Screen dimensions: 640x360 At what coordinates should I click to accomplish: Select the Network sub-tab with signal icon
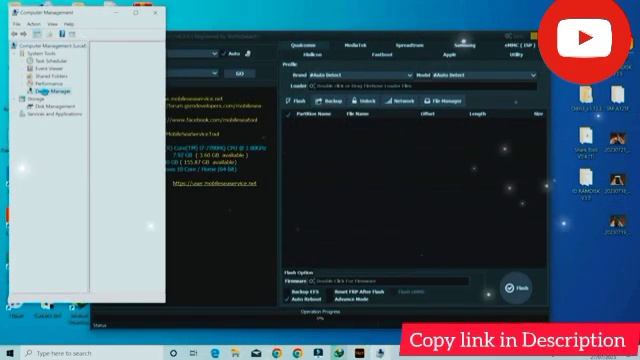tap(400, 101)
